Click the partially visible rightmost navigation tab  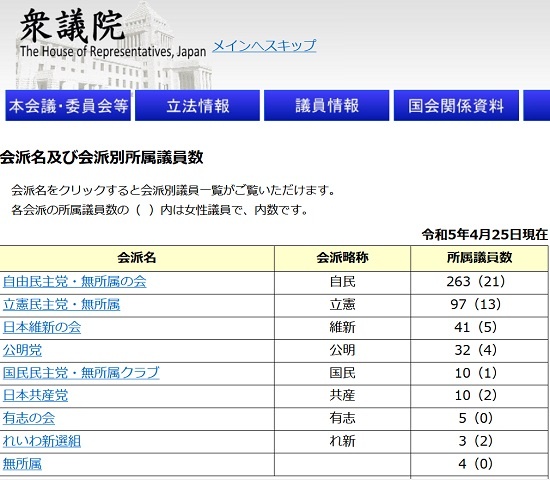pos(537,106)
